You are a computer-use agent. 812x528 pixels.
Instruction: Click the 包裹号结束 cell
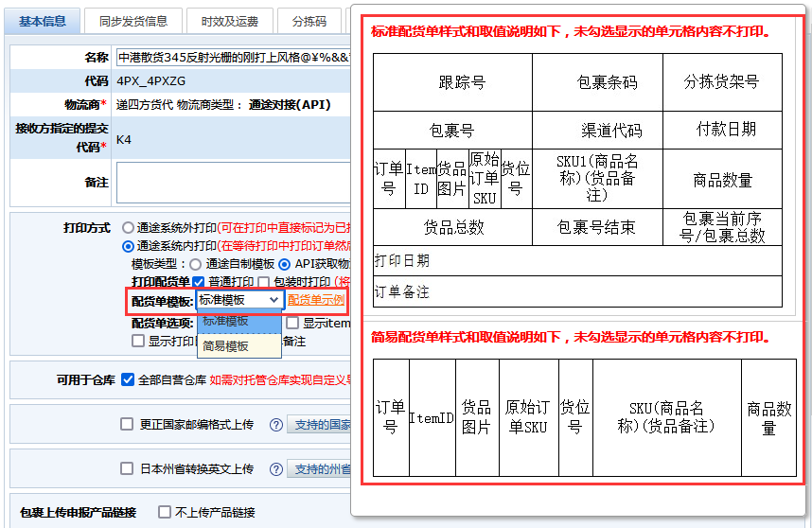point(597,227)
